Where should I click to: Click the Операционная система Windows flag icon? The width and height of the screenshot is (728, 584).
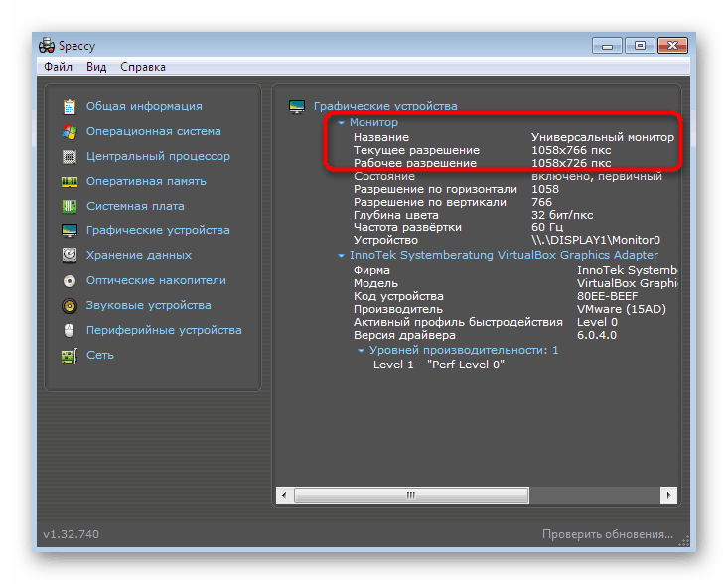pos(70,132)
